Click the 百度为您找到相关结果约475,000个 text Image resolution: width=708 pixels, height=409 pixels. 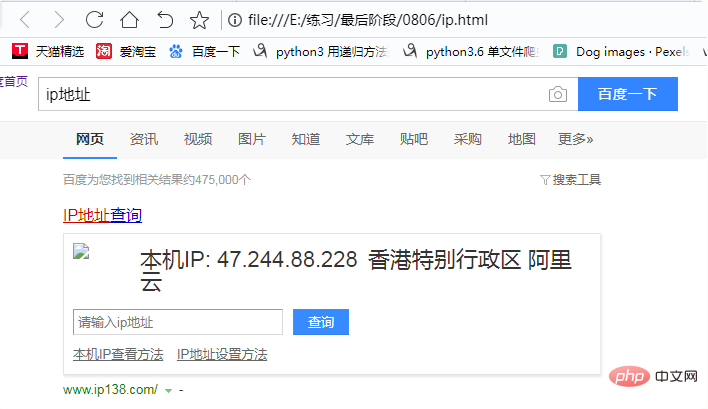click(157, 180)
